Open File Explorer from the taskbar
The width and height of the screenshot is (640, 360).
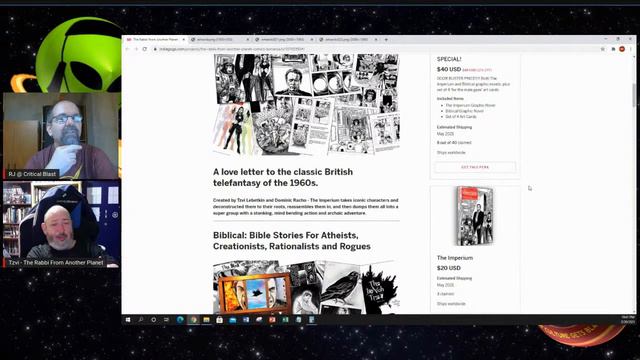(x=207, y=320)
